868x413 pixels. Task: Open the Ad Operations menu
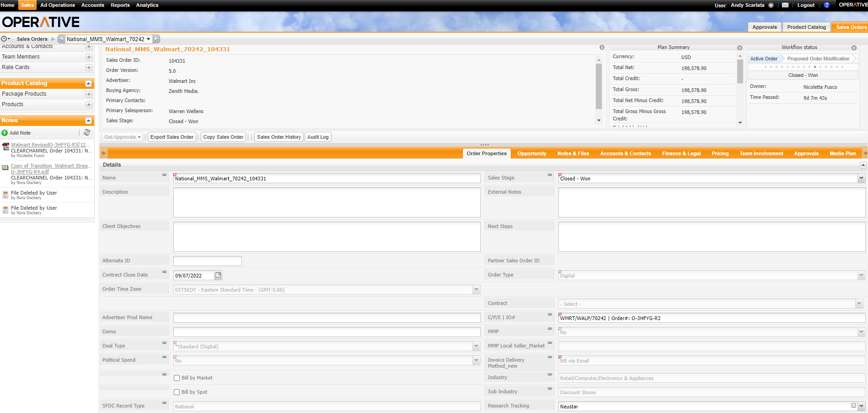(58, 5)
